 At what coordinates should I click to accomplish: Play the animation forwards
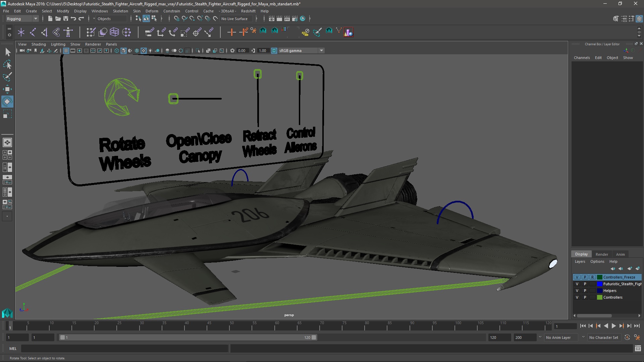pyautogui.click(x=613, y=326)
